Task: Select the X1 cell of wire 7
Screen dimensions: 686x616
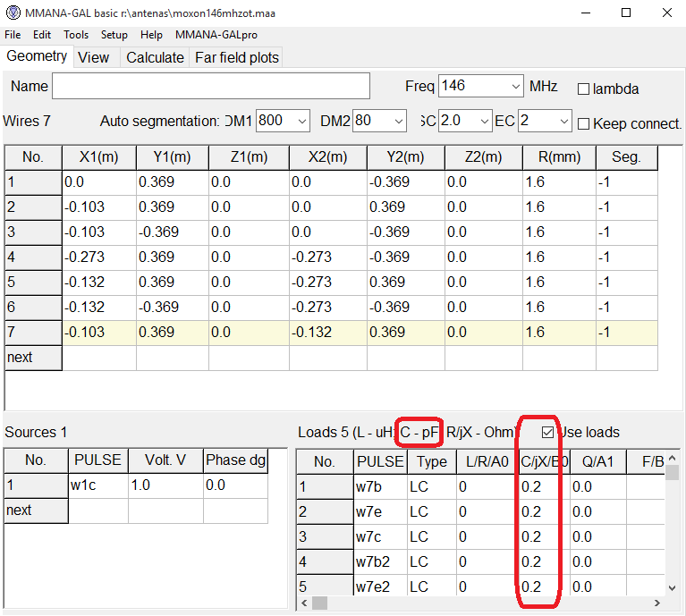Action: 98,333
